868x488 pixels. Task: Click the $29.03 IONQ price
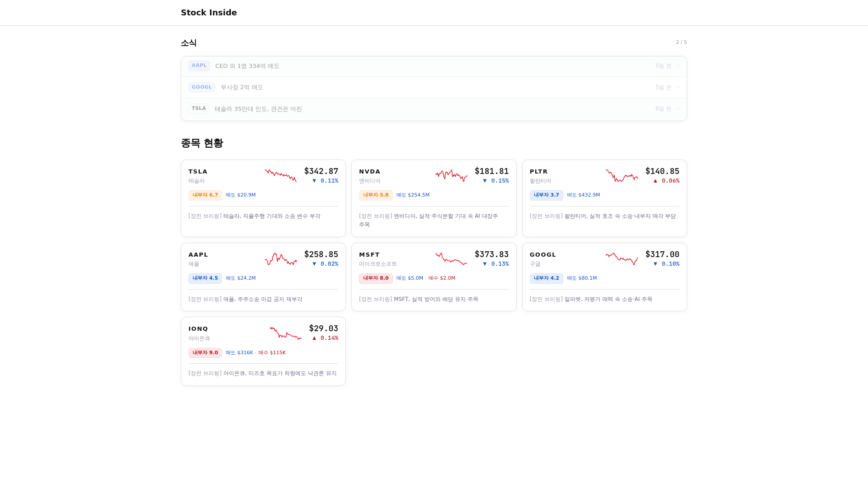324,328
